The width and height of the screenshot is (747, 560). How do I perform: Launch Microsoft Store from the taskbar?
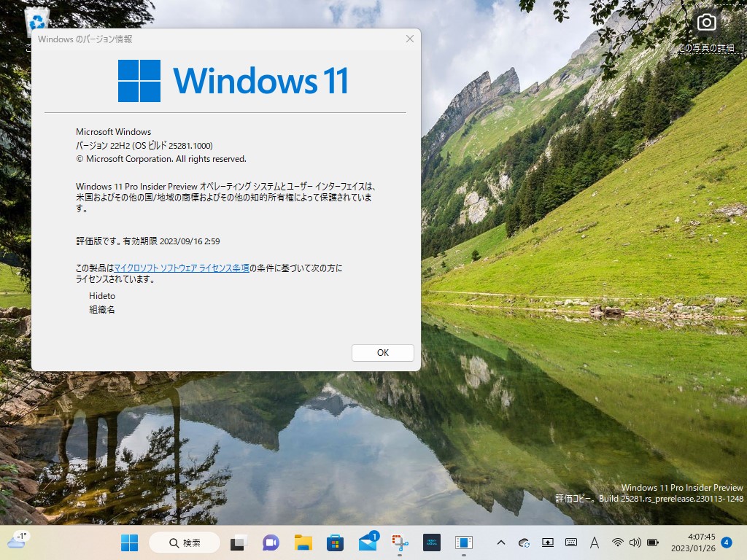click(x=335, y=542)
